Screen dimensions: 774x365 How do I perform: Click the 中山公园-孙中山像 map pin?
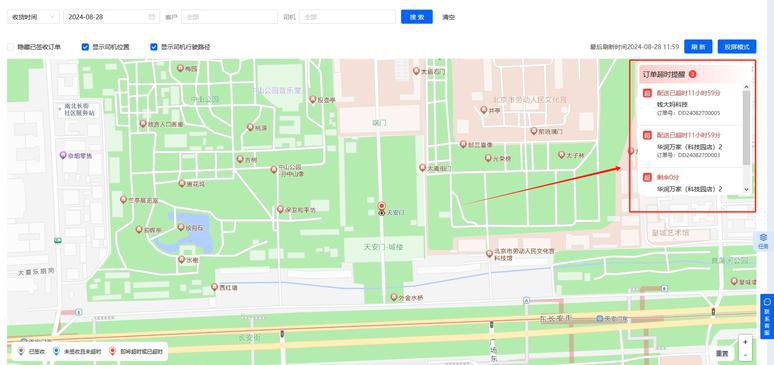[273, 169]
